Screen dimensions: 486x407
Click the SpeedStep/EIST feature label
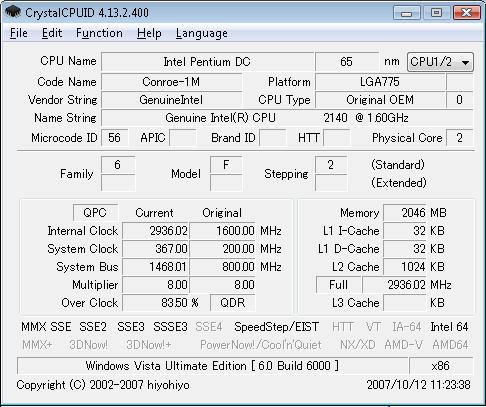coord(277,327)
